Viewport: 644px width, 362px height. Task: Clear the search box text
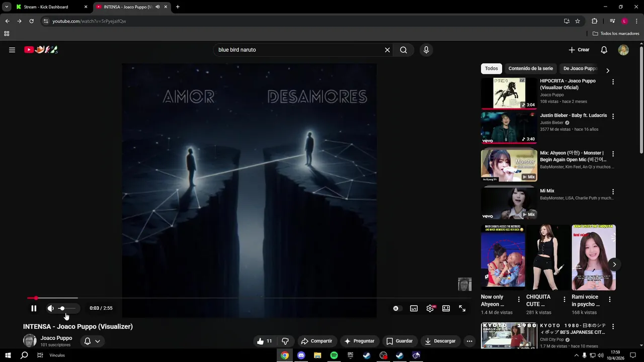[x=387, y=50]
